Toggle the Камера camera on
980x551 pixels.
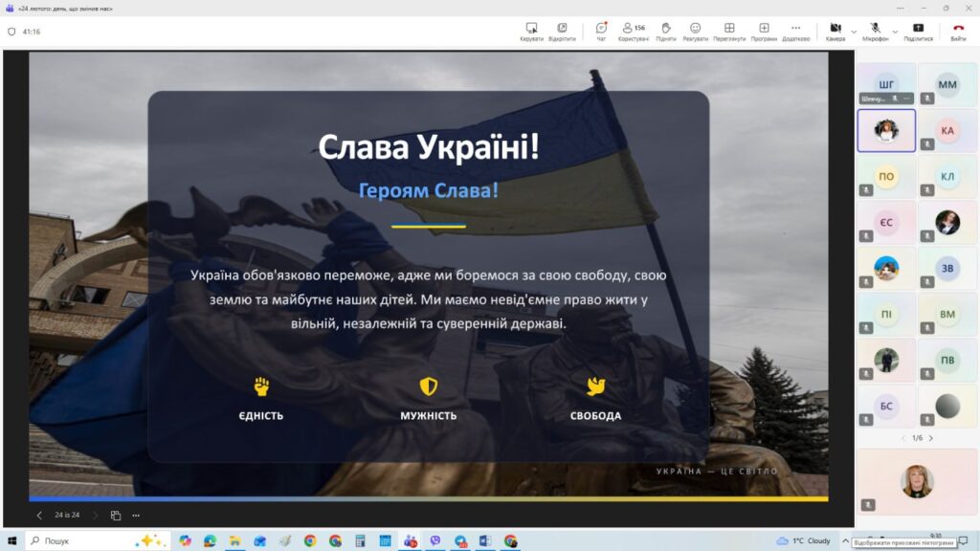click(x=835, y=31)
